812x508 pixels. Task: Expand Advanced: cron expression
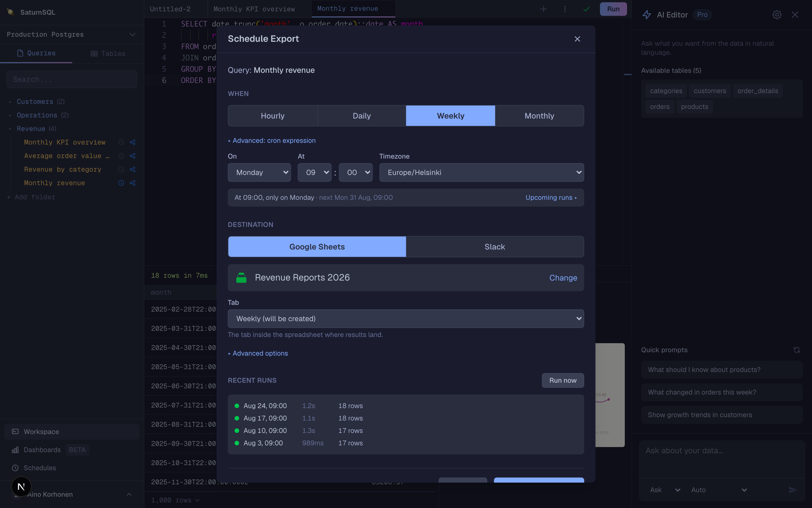point(272,141)
